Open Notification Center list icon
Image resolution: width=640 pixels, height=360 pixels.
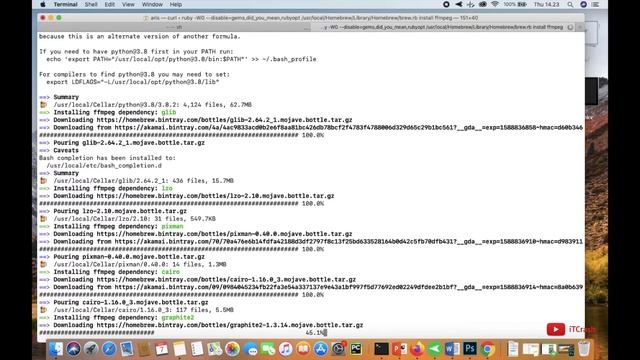click(596, 4)
